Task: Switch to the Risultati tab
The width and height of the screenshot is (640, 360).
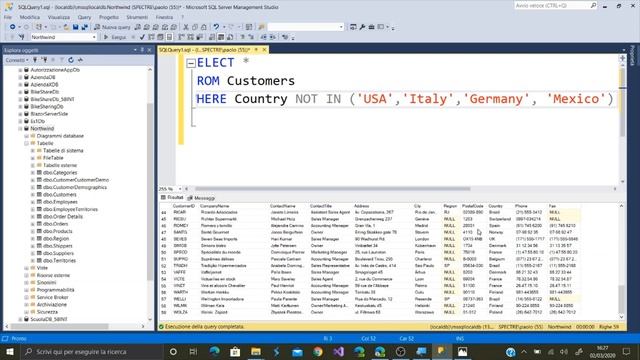Action: click(x=172, y=198)
